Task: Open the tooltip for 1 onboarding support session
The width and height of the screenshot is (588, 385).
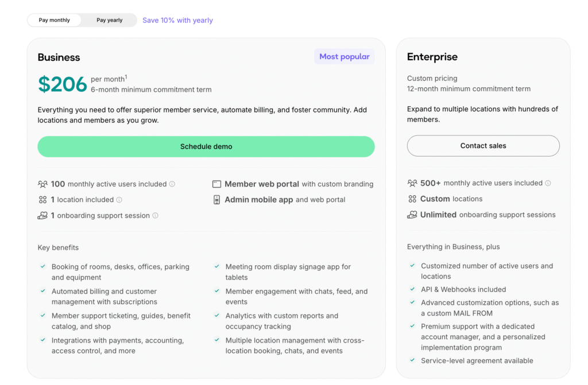Action: click(156, 216)
